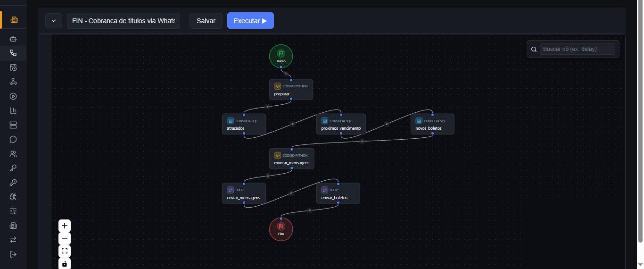Select the 'proximos_vencimento' SQL query node
Viewport: 644px width, 269px height.
[x=340, y=124]
